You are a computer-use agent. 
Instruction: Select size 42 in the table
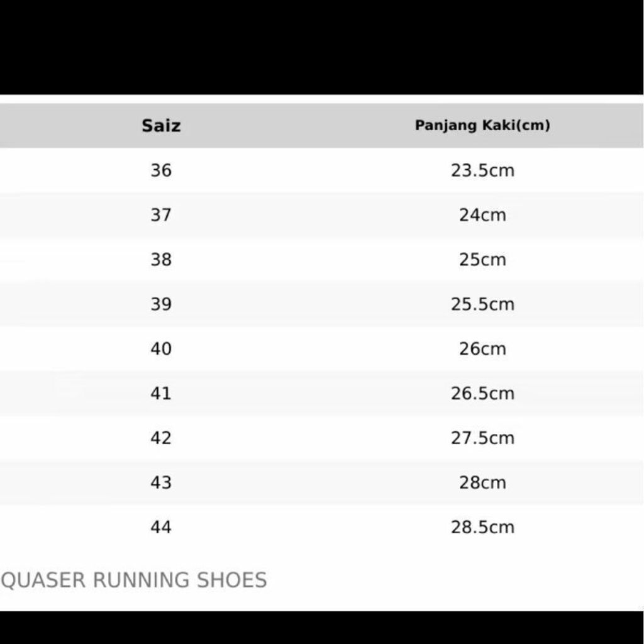(x=161, y=438)
